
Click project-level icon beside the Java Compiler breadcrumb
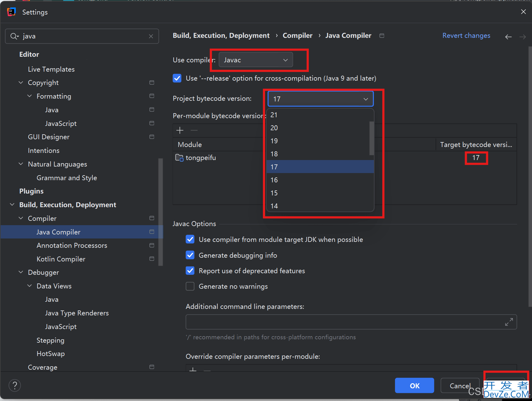382,36
